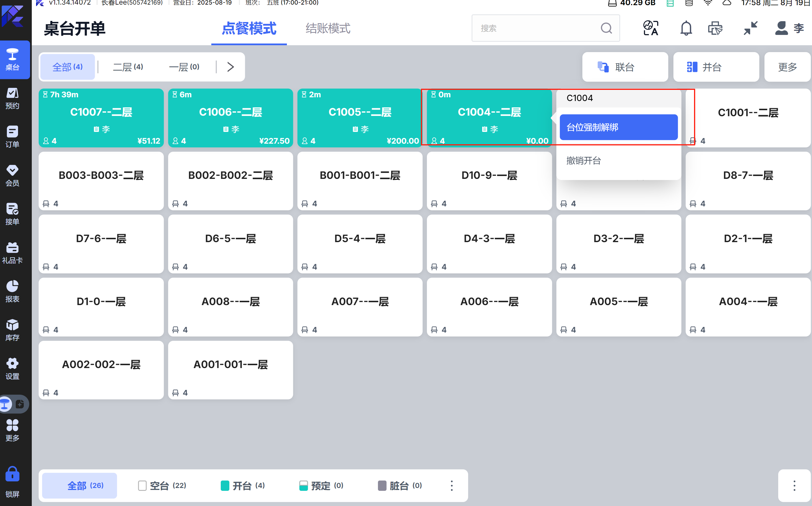
Task: Open the 预约 reservation sidebar icon
Action: coord(12,98)
